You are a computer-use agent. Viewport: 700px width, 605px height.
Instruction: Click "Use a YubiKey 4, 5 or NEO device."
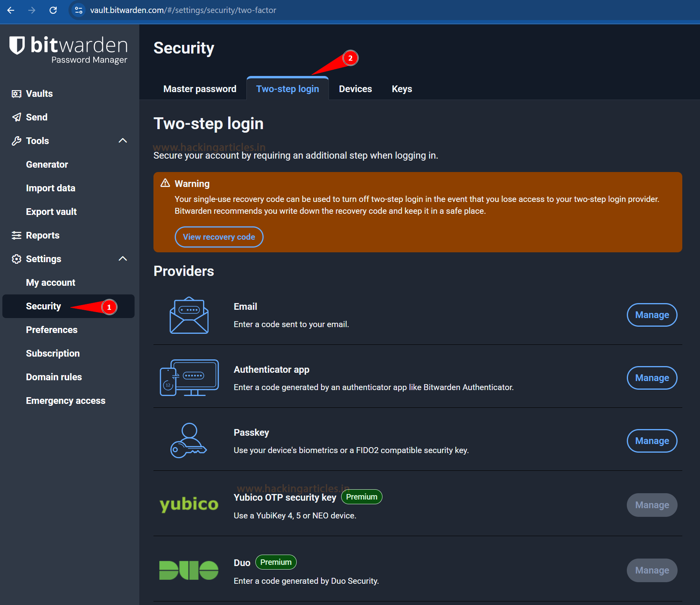295,516
